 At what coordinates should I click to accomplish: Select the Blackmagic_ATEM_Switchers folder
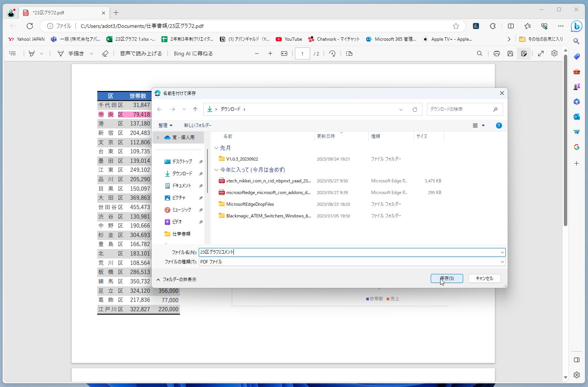tap(265, 216)
